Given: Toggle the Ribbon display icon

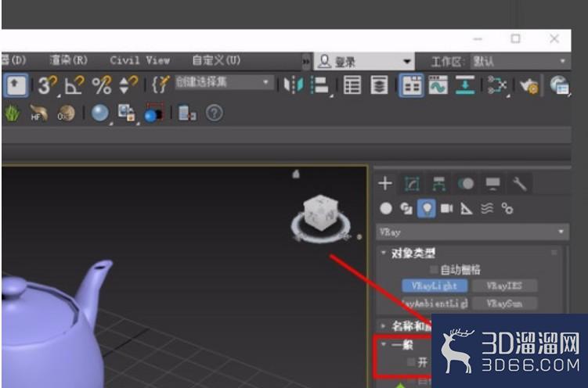Looking at the screenshot, I should pyautogui.click(x=411, y=86).
